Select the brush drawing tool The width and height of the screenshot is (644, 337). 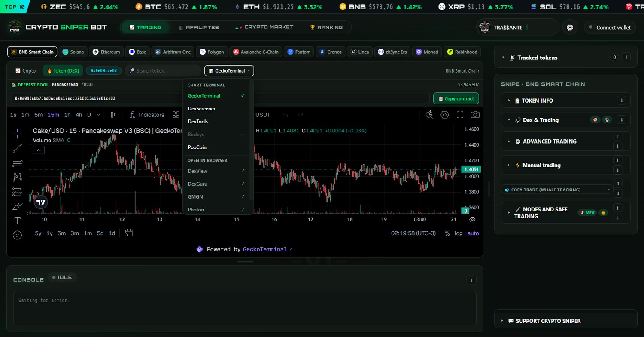[18, 206]
